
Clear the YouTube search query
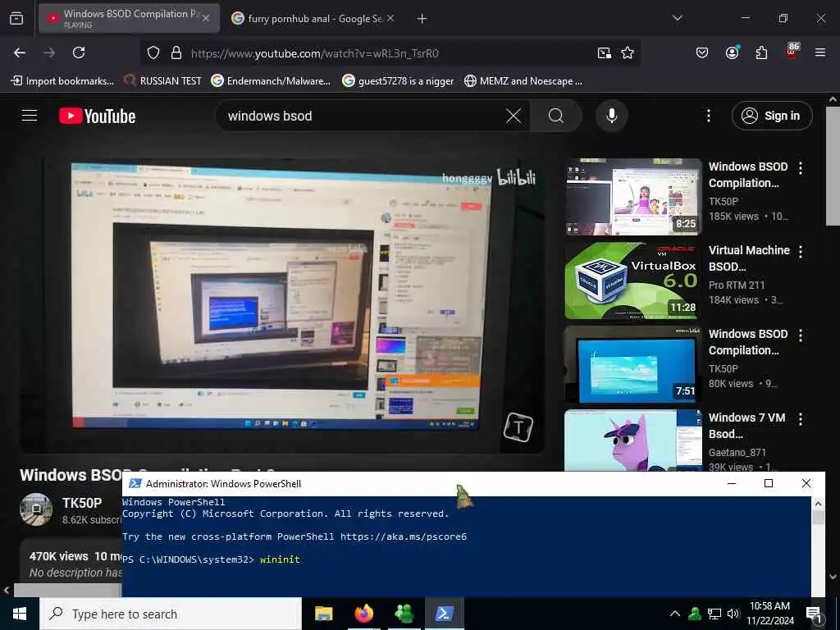tap(514, 116)
